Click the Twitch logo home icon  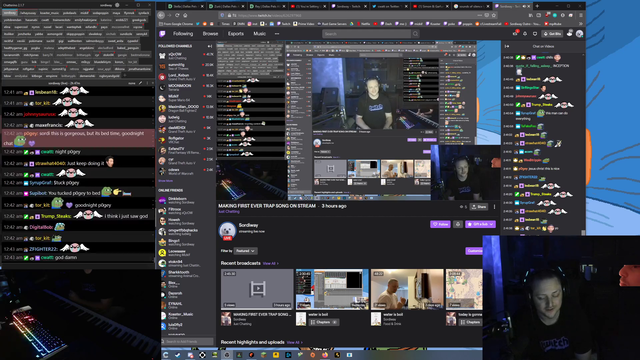[162, 34]
